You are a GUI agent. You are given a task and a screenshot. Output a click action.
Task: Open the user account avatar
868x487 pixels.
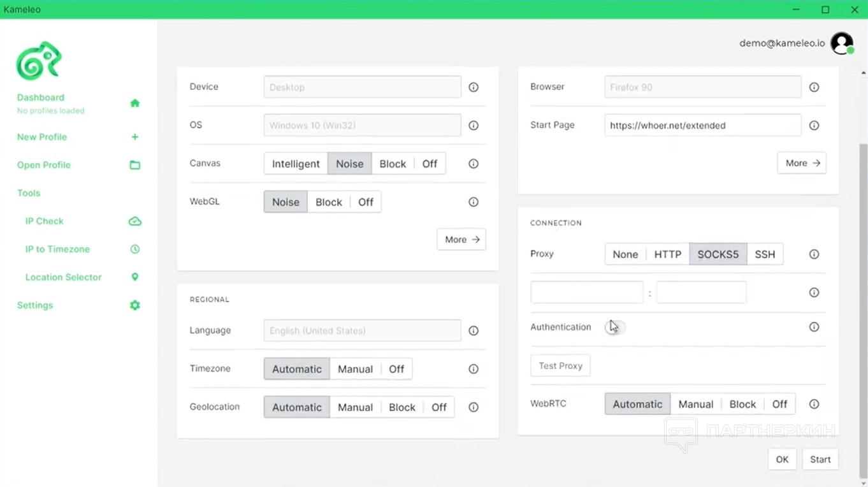coord(842,43)
